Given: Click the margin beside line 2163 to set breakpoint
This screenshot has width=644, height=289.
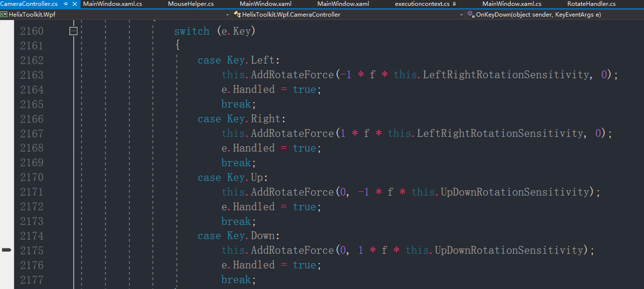Looking at the screenshot, I should (x=6, y=74).
